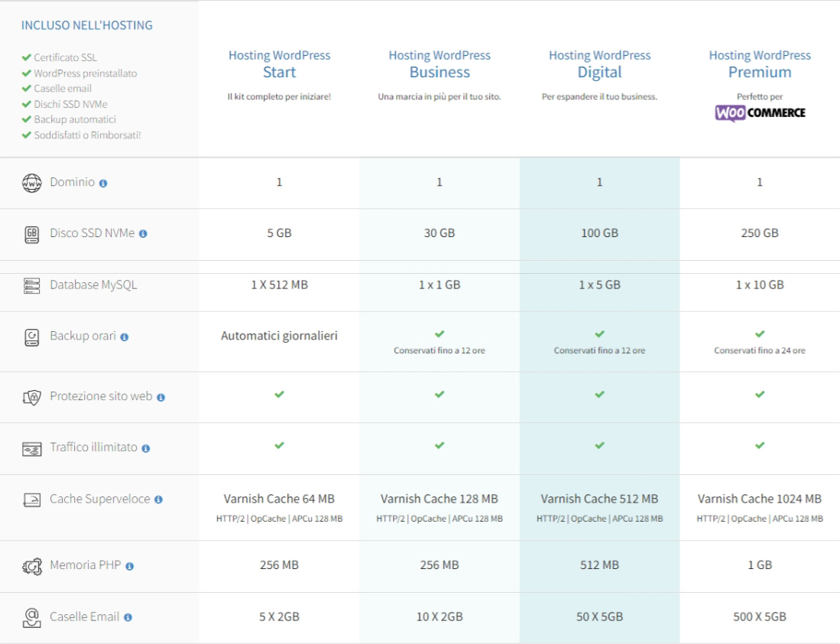Click the checkmark beside Backup automatici
The height and width of the screenshot is (644, 840).
click(x=26, y=119)
